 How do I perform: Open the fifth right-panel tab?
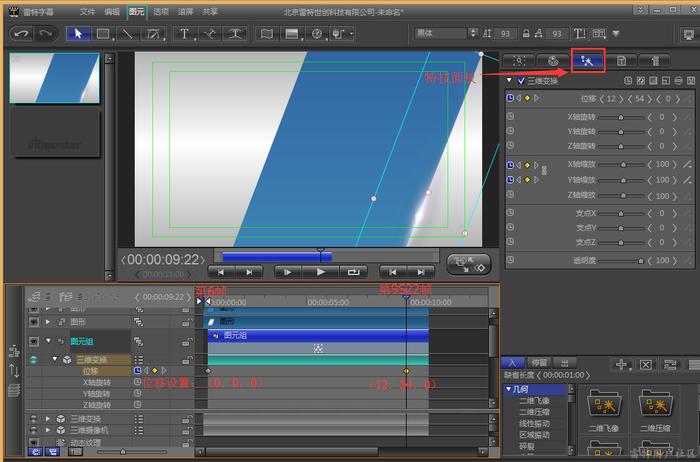(x=655, y=61)
